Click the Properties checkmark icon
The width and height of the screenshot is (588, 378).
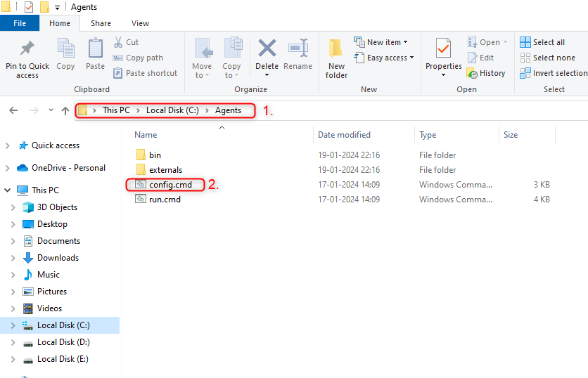pos(443,48)
